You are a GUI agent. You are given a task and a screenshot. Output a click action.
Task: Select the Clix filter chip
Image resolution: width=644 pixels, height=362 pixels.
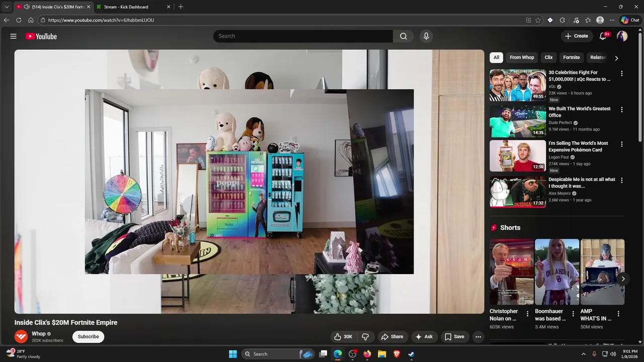548,57
